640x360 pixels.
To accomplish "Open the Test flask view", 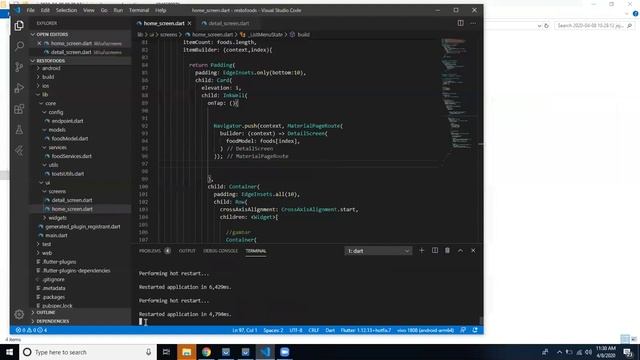I will point(19,130).
